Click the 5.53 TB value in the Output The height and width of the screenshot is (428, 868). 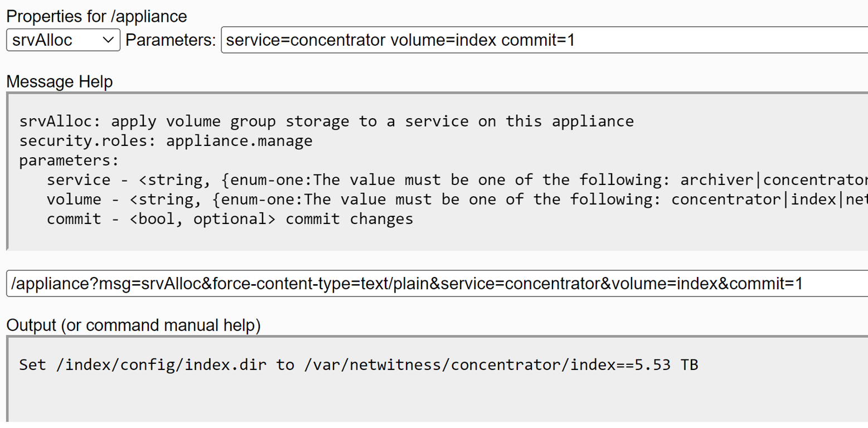[668, 364]
